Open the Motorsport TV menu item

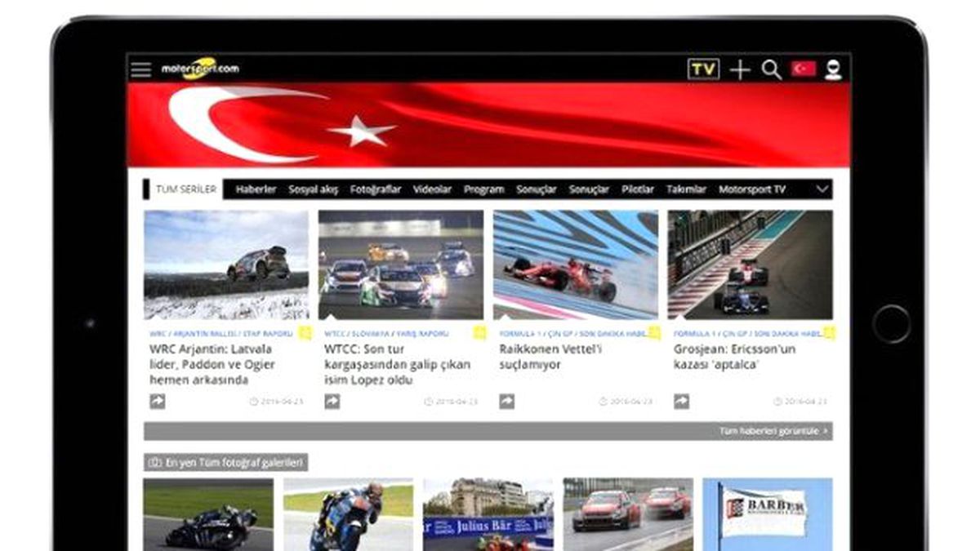[x=752, y=189]
